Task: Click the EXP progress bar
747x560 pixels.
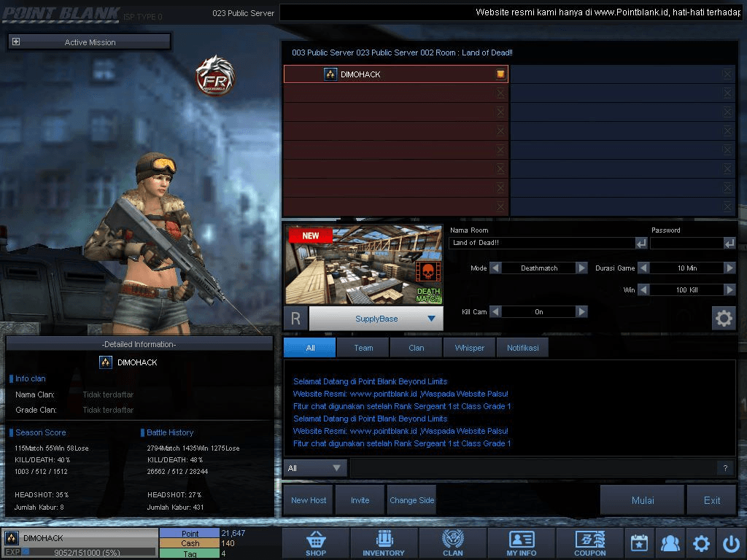Action: [88, 553]
